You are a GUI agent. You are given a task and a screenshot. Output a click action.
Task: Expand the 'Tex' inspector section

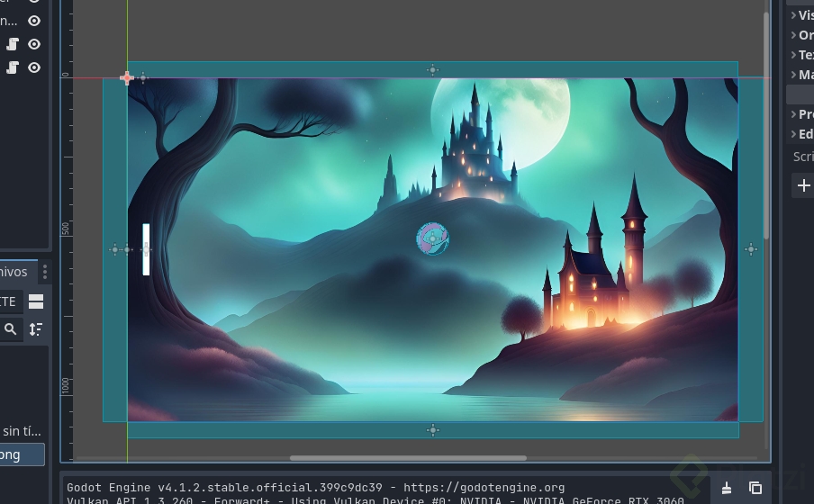coord(802,55)
